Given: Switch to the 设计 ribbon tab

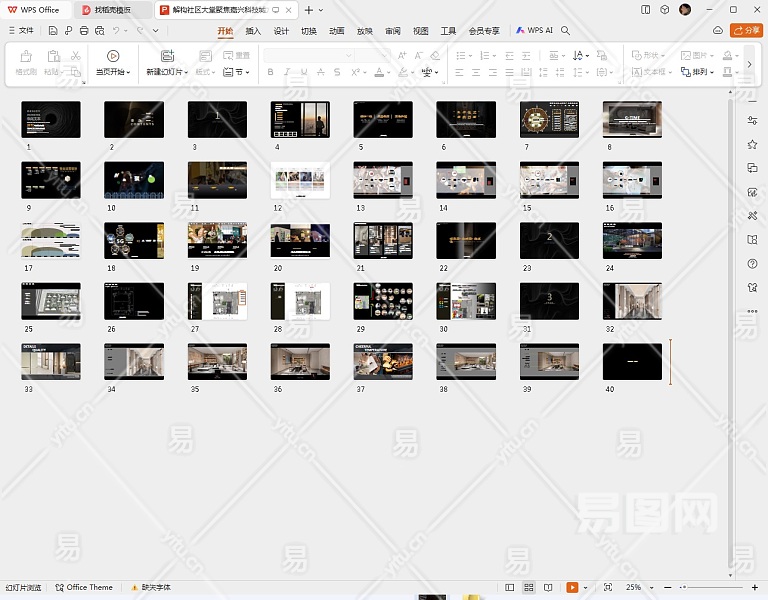Looking at the screenshot, I should coord(281,31).
